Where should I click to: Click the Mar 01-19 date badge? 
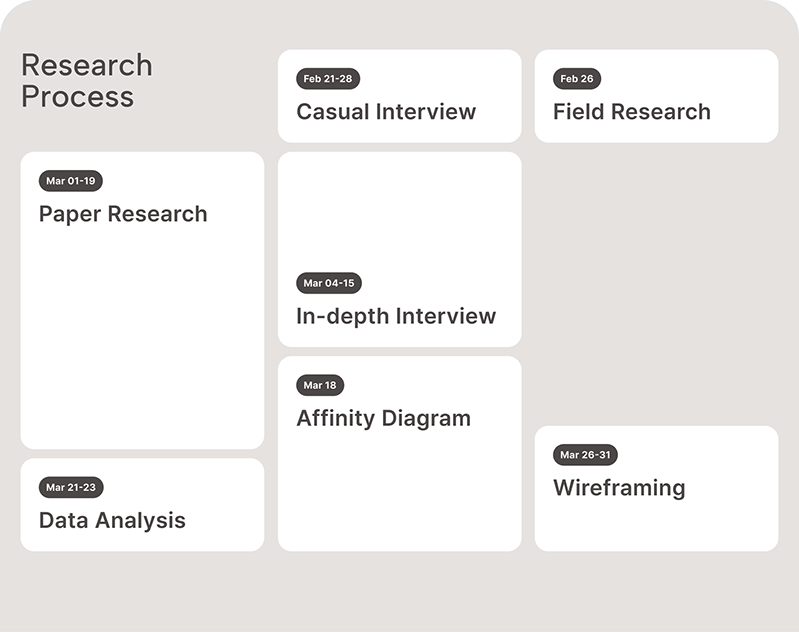(71, 181)
